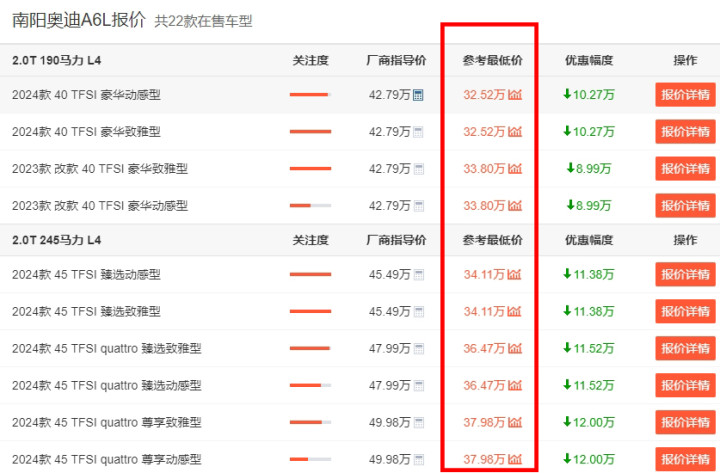Click 报价详情 for quattro 尊享致雅型
The width and height of the screenshot is (720, 473).
(685, 422)
